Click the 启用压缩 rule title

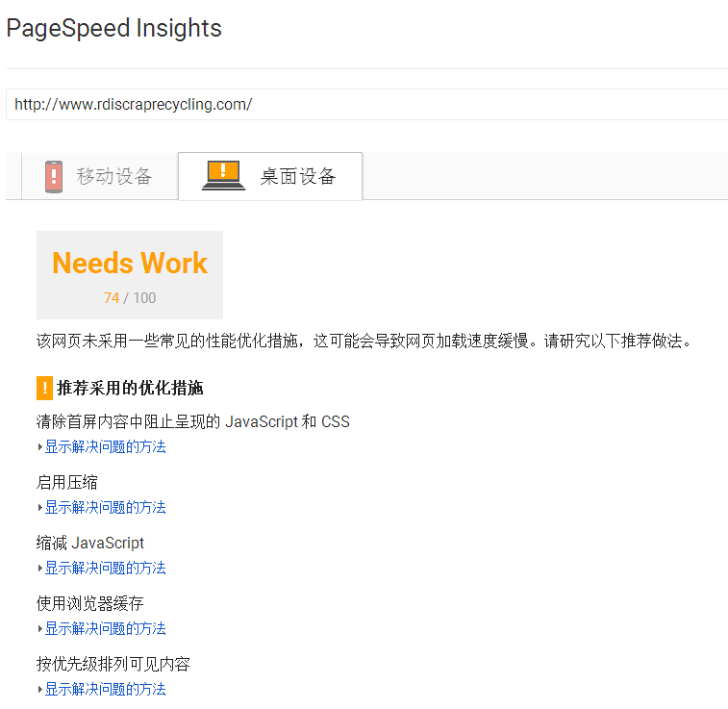click(x=67, y=482)
